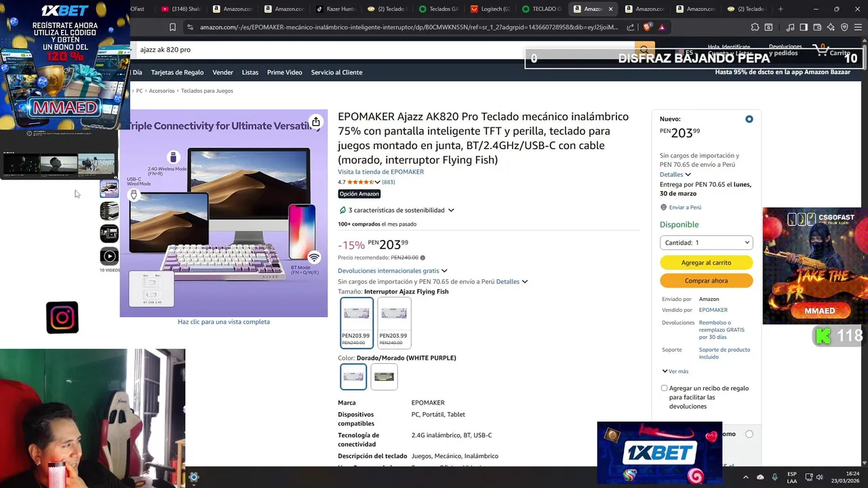Screen dimensions: 868x488
Task: Click the Brave rewards triangle icon
Action: pyautogui.click(x=662, y=27)
